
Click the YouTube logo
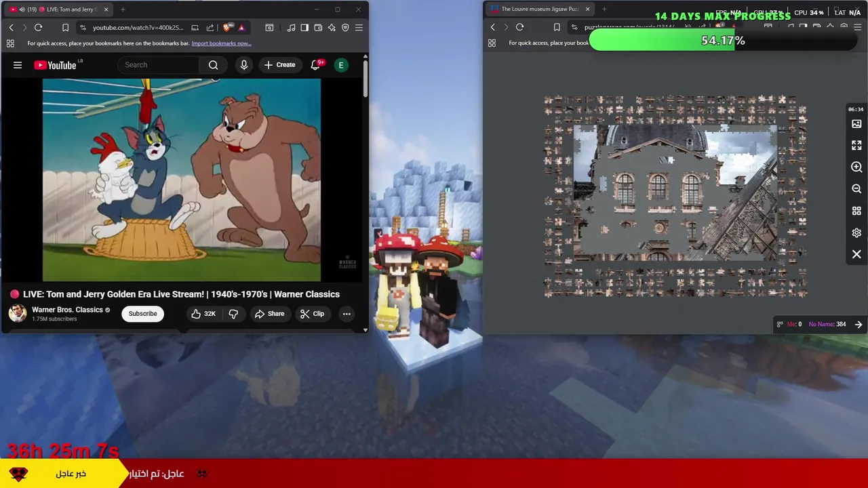[x=55, y=65]
